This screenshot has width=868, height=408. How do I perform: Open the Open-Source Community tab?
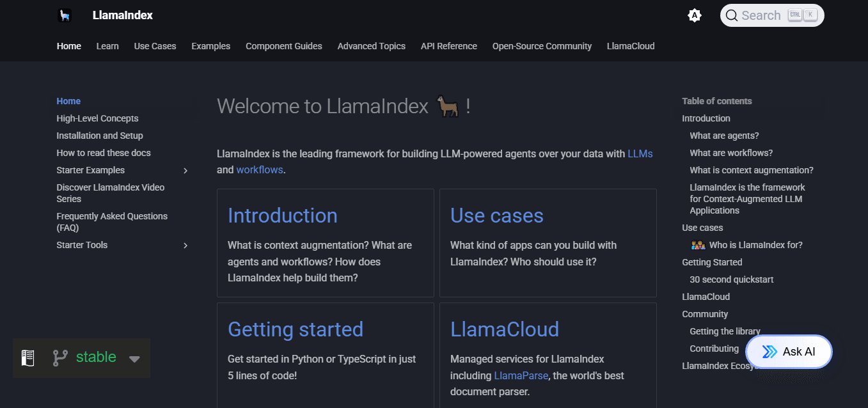pos(542,46)
